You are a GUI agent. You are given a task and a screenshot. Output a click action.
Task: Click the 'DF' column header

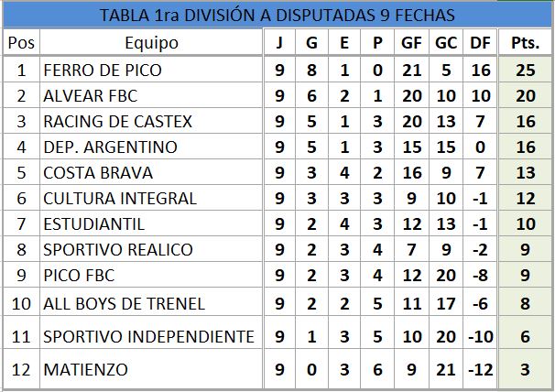coord(479,43)
